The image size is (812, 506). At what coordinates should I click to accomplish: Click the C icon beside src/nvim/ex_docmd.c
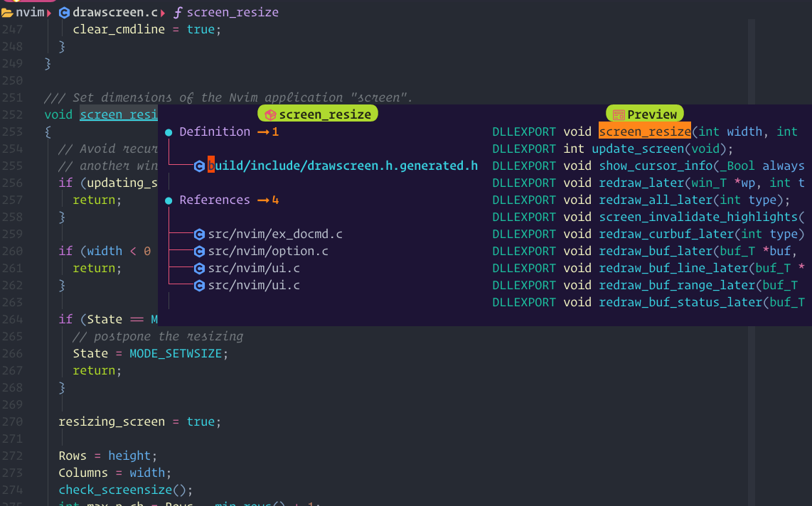click(x=199, y=233)
